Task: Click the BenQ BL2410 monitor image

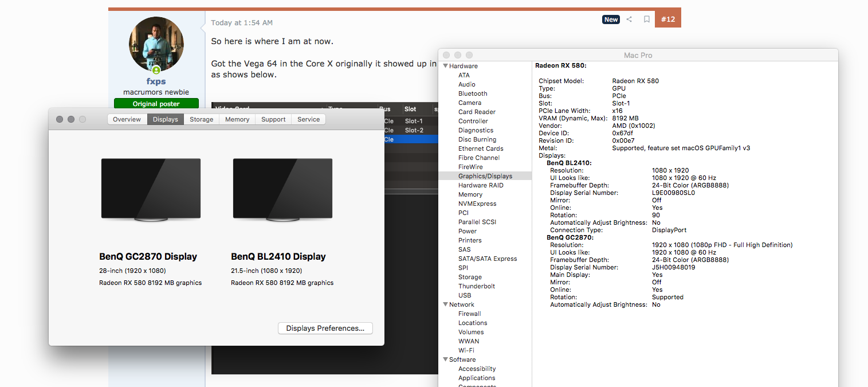Action: pos(282,190)
